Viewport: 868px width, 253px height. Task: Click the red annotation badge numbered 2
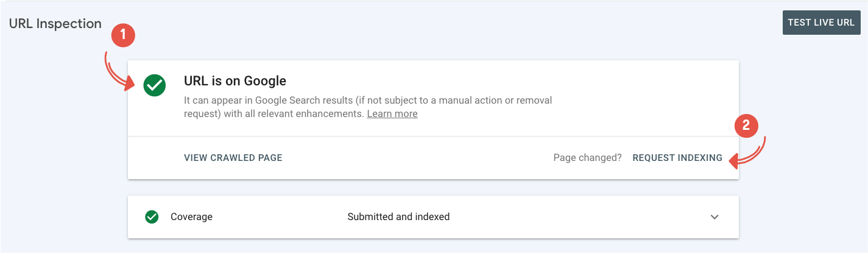[x=746, y=126]
